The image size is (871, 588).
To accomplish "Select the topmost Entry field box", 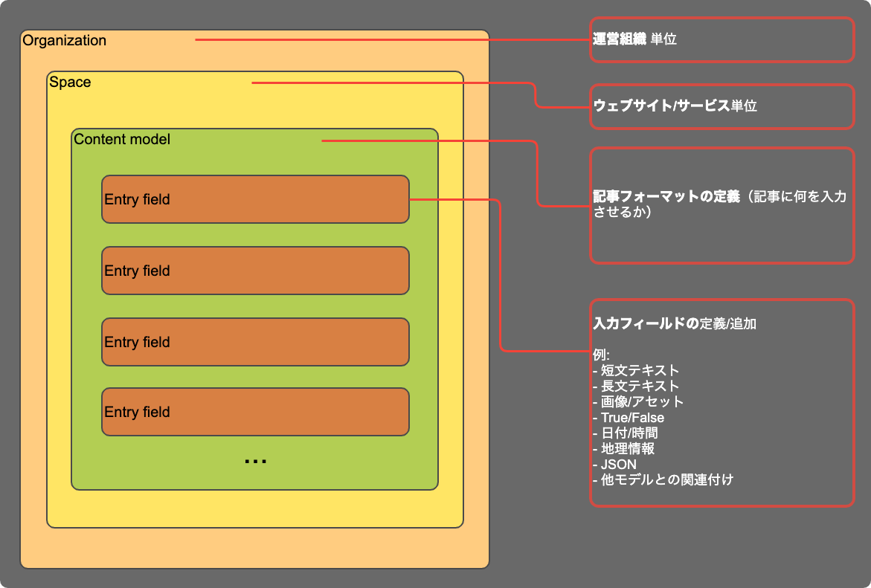I will [x=255, y=199].
